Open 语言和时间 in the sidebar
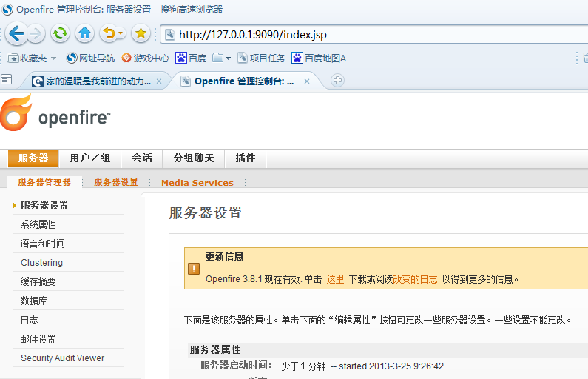This screenshot has width=588, height=379. (x=42, y=244)
